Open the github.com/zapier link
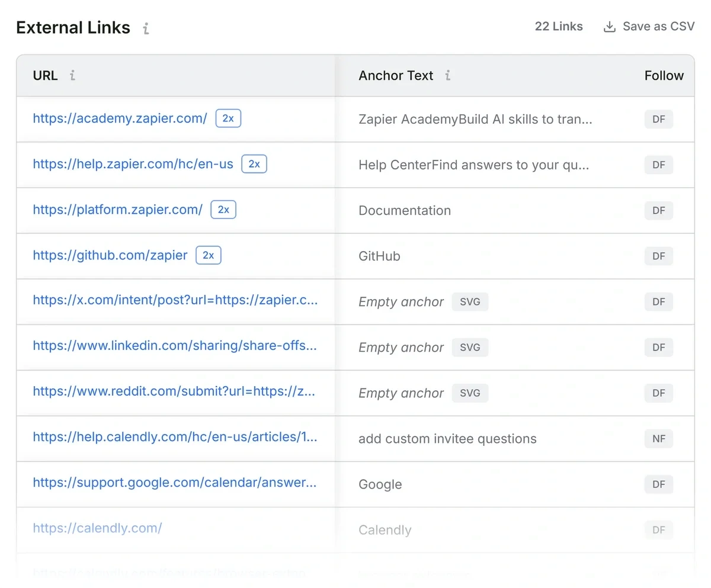 click(x=110, y=255)
